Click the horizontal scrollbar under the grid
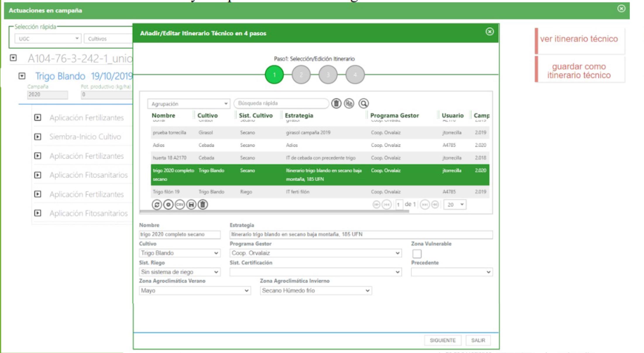The width and height of the screenshot is (644, 353). pos(274,211)
